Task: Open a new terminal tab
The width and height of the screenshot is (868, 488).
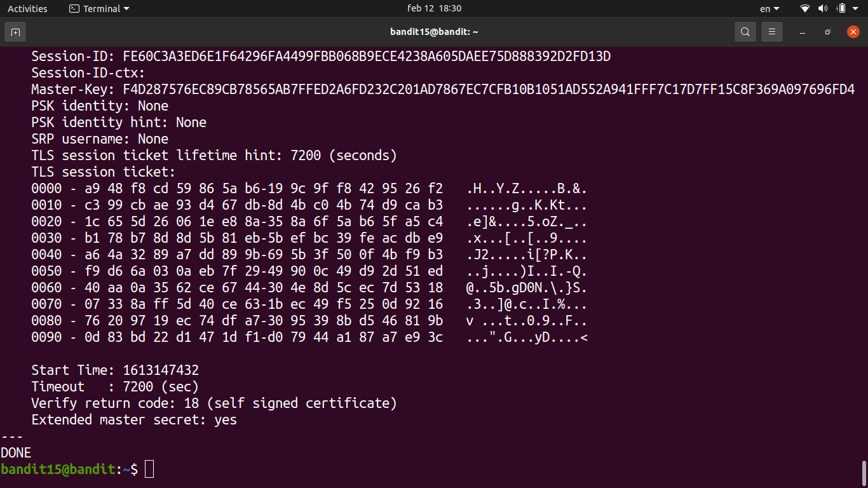Action: (x=15, y=32)
